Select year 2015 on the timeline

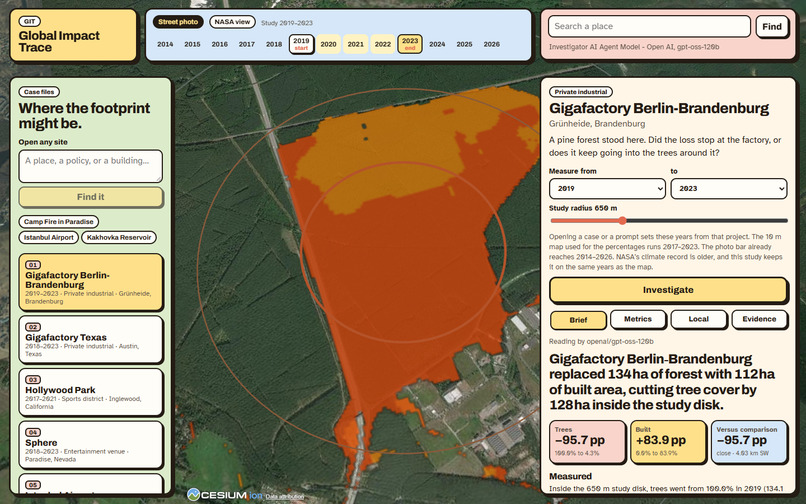point(192,44)
